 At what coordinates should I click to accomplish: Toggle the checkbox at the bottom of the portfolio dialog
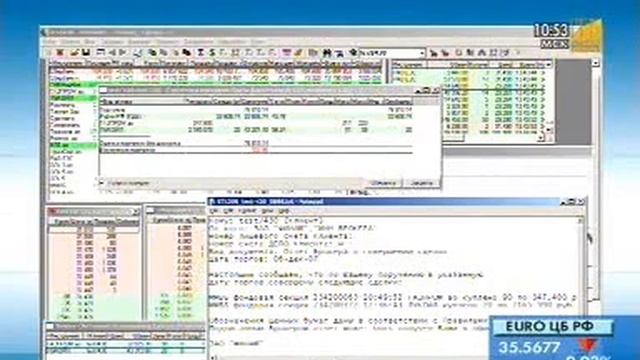click(x=102, y=183)
